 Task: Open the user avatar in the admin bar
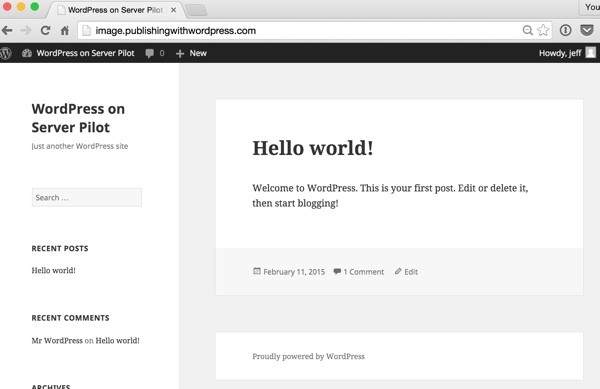tap(590, 53)
